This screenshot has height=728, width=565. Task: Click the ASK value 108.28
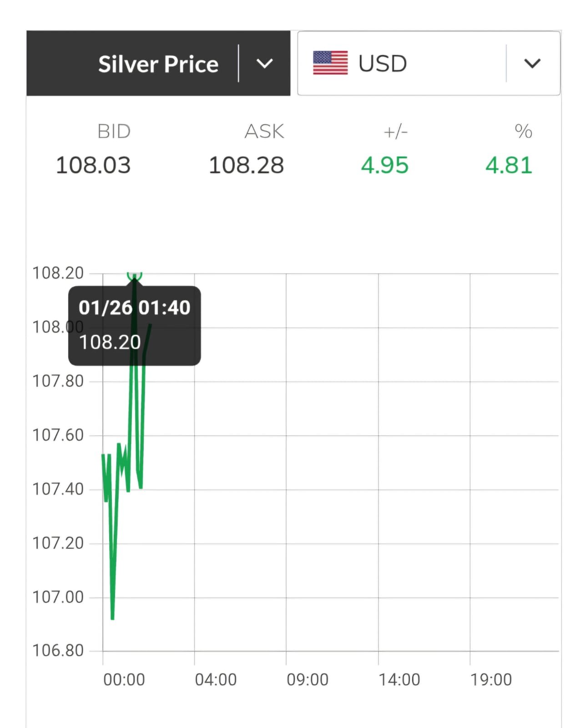click(246, 165)
